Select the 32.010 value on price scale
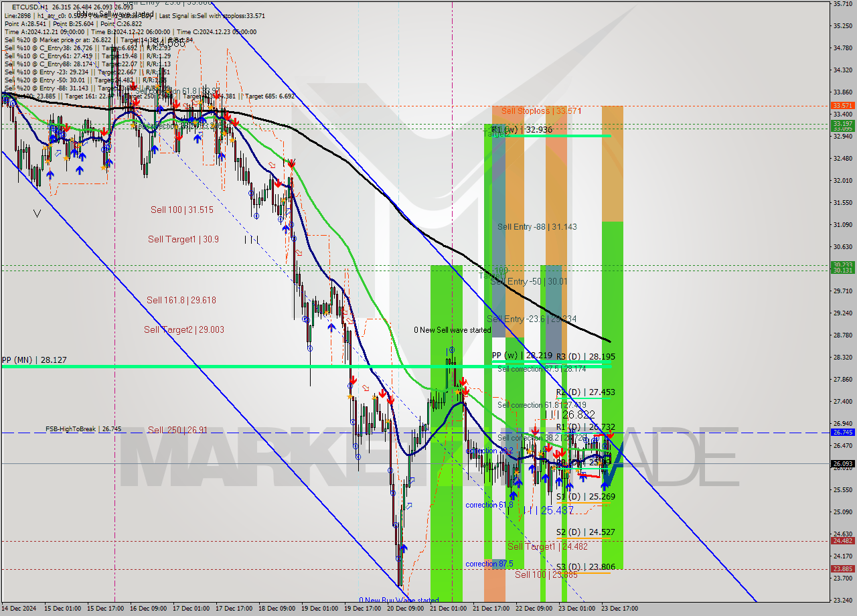The width and height of the screenshot is (857, 616). (x=842, y=181)
